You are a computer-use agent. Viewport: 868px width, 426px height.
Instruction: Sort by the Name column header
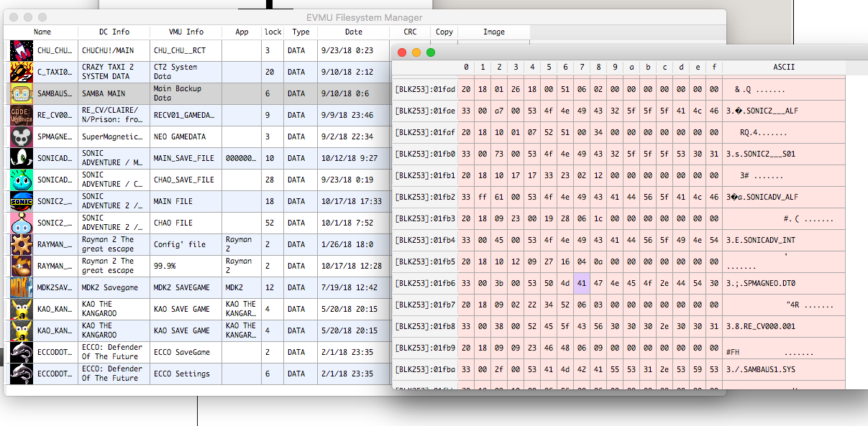coord(42,32)
